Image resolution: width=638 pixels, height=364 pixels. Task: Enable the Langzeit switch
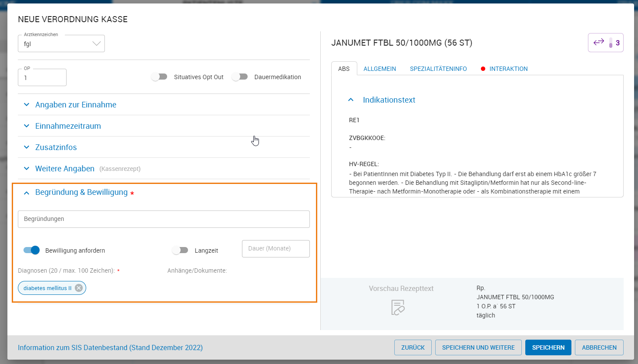180,250
